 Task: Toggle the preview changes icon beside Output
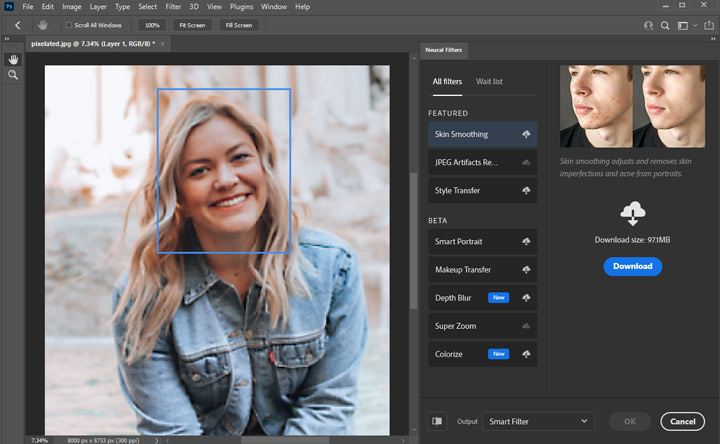click(x=437, y=422)
